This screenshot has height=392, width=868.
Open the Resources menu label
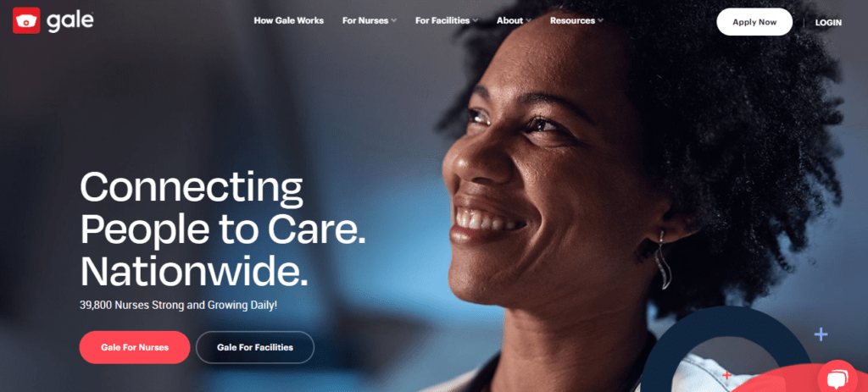click(x=572, y=20)
